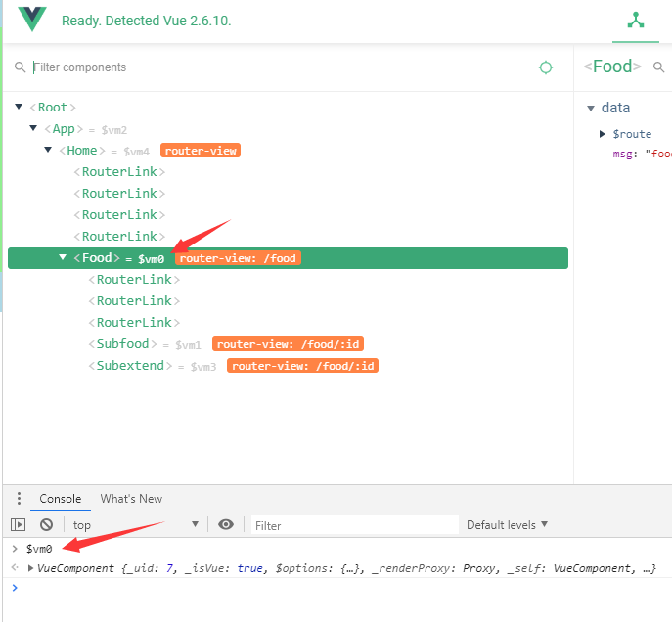The height and width of the screenshot is (622, 672).
Task: Switch to the What's New tab
Action: click(131, 499)
